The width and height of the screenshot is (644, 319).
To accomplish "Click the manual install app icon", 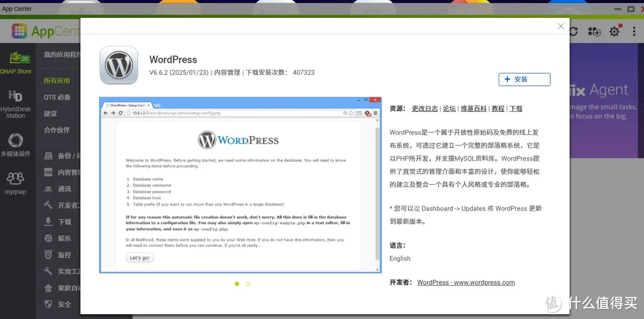I will point(594,31).
